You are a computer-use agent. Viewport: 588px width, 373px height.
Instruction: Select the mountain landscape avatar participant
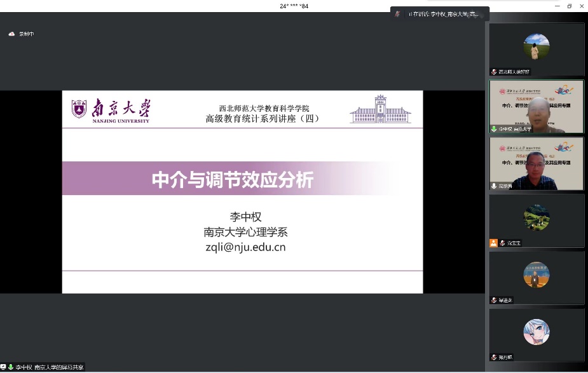(536, 217)
